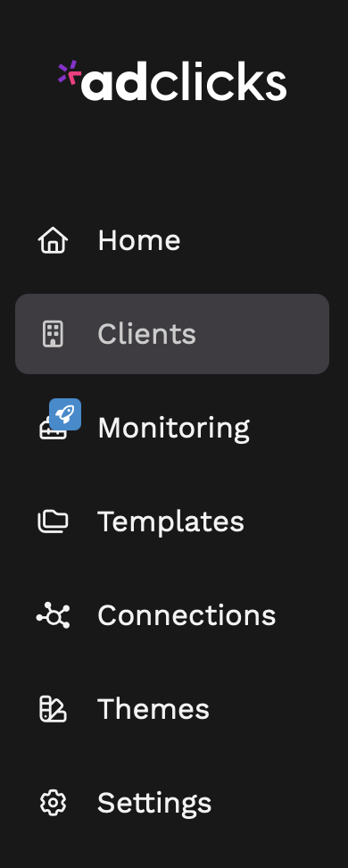The image size is (348, 868).
Task: Click the adclicks logo wordmark
Action: [x=172, y=81]
